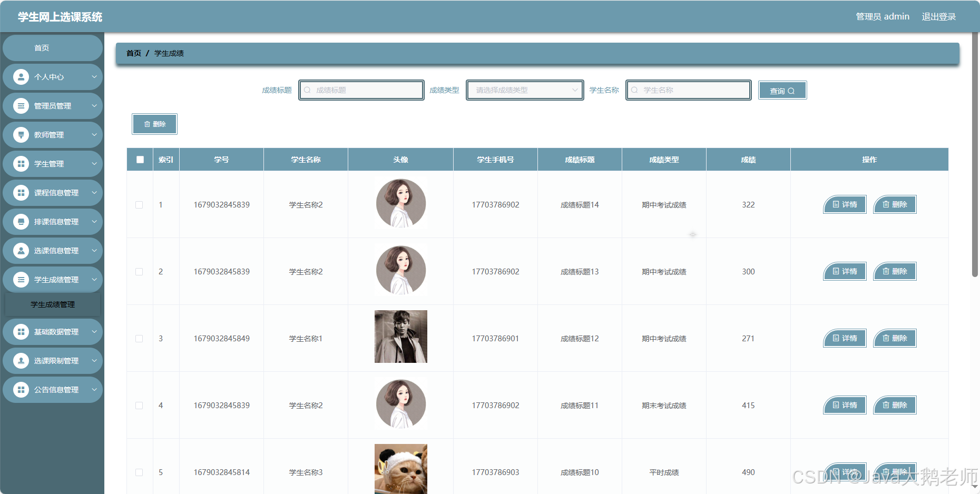Click the page vertical scrollbar thumb
This screenshot has width=980, height=494.
tap(975, 154)
